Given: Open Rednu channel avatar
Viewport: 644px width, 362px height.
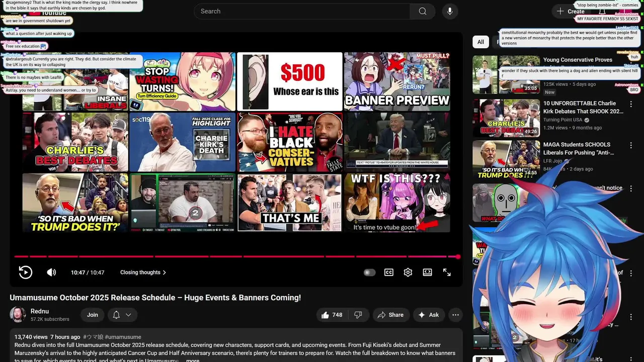Looking at the screenshot, I should (x=18, y=315).
